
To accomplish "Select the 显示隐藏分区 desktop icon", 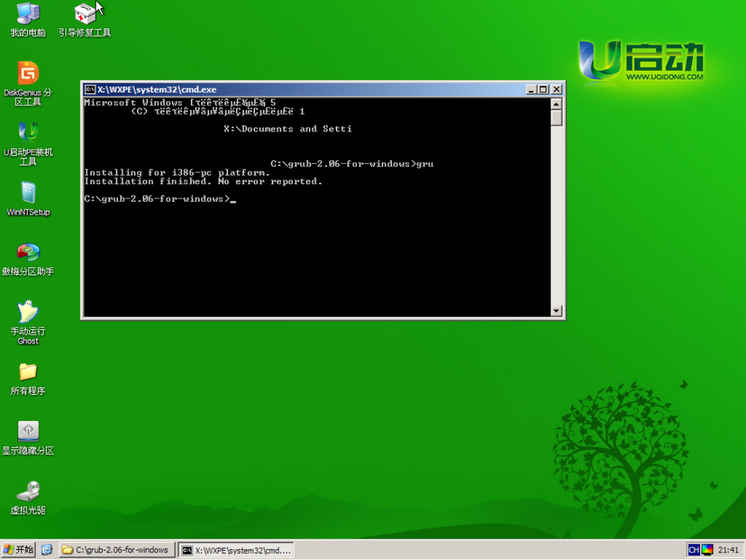I will [x=28, y=438].
